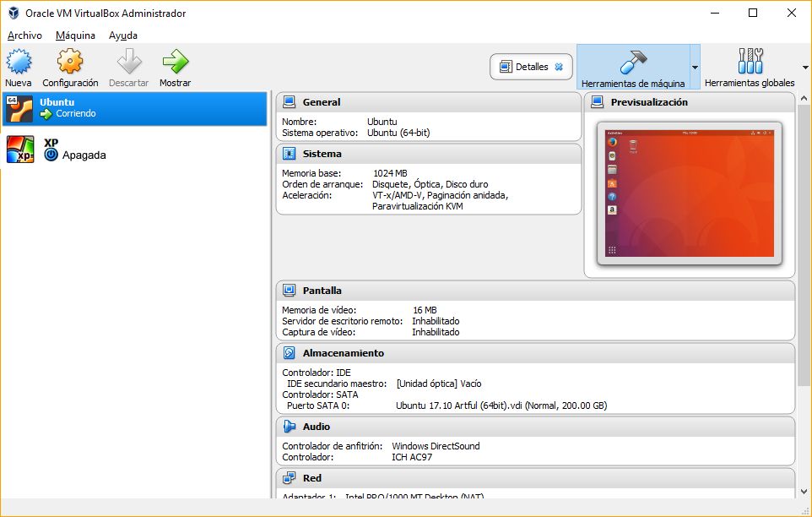The height and width of the screenshot is (517, 812).
Task: Select the Ubuntu virtual machine entry
Action: tap(135, 109)
